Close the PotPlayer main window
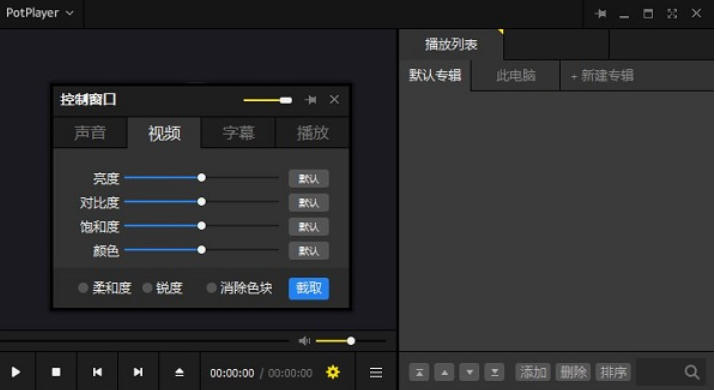The height and width of the screenshot is (390, 716). pyautogui.click(x=696, y=13)
